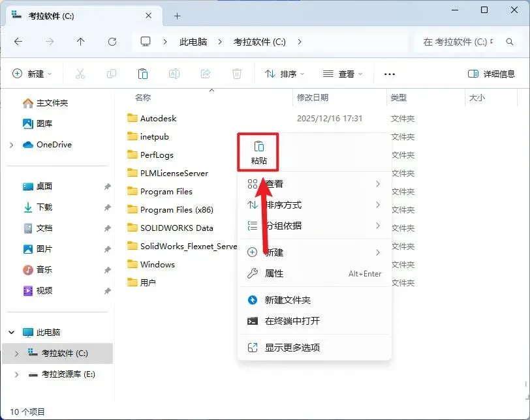This screenshot has width=530, height=420.
Task: Go forward with the right arrow
Action: point(50,42)
